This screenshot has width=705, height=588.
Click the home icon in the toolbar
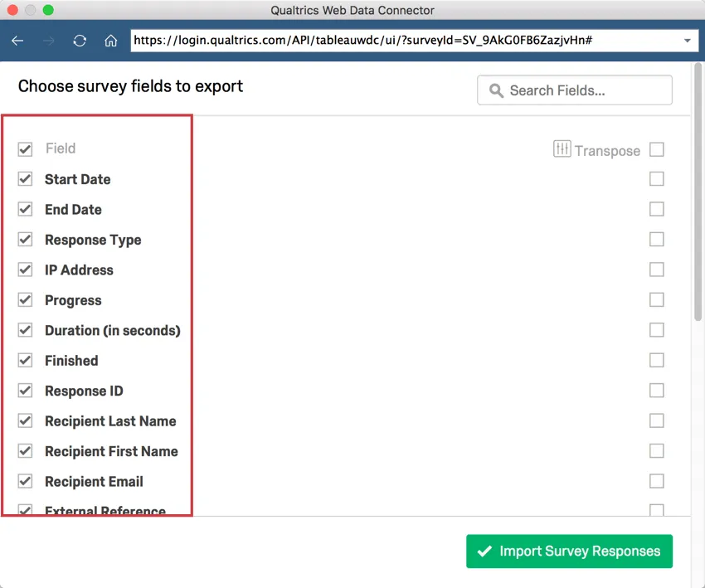110,39
